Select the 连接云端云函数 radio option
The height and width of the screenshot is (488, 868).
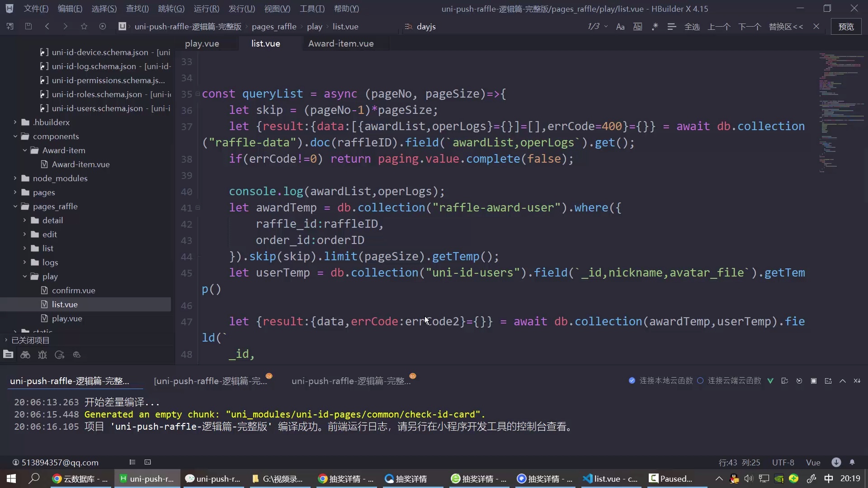click(x=700, y=380)
